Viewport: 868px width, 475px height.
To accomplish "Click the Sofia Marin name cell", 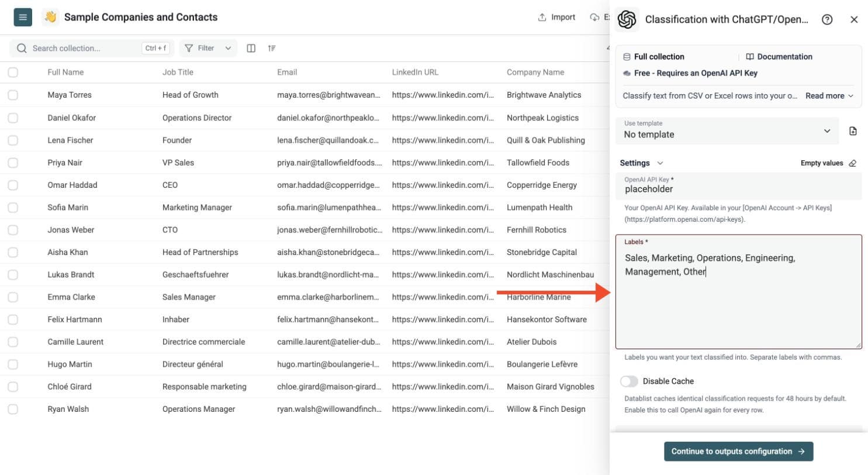I will (x=68, y=208).
